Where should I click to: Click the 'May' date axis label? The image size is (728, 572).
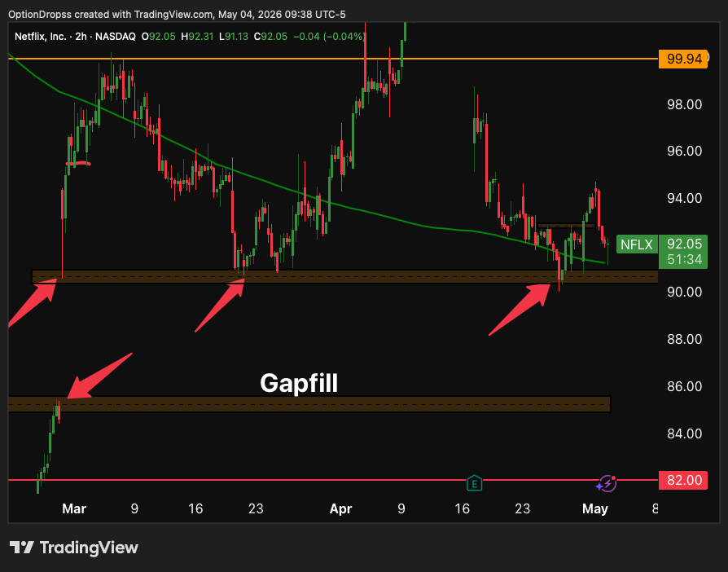click(595, 508)
